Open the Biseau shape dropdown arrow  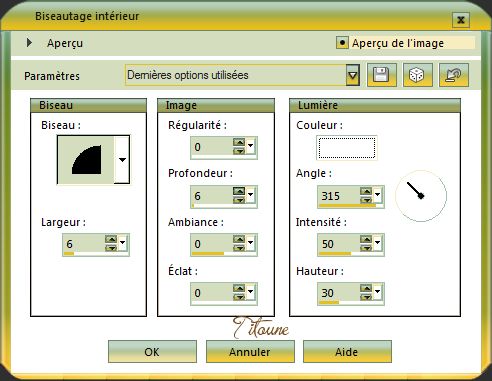pyautogui.click(x=122, y=159)
